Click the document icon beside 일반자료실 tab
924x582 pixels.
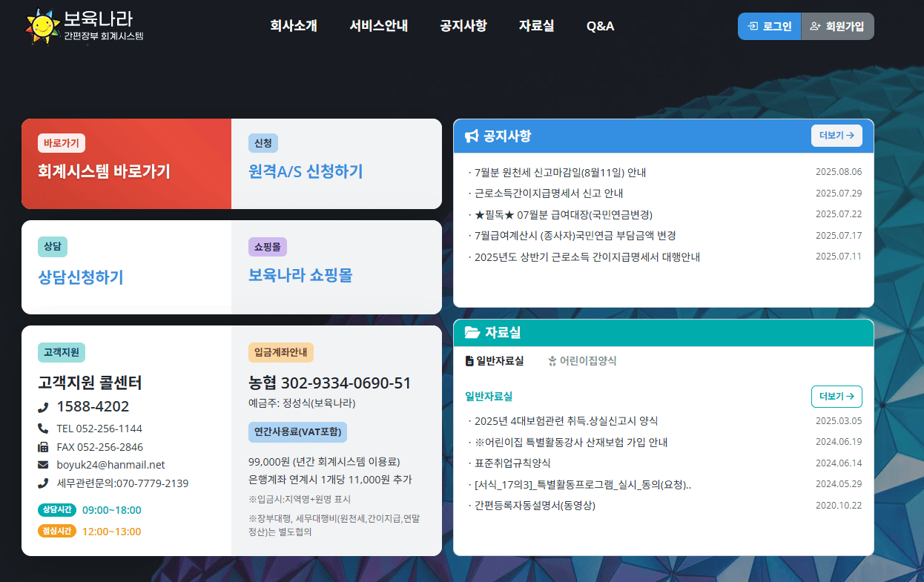point(470,360)
